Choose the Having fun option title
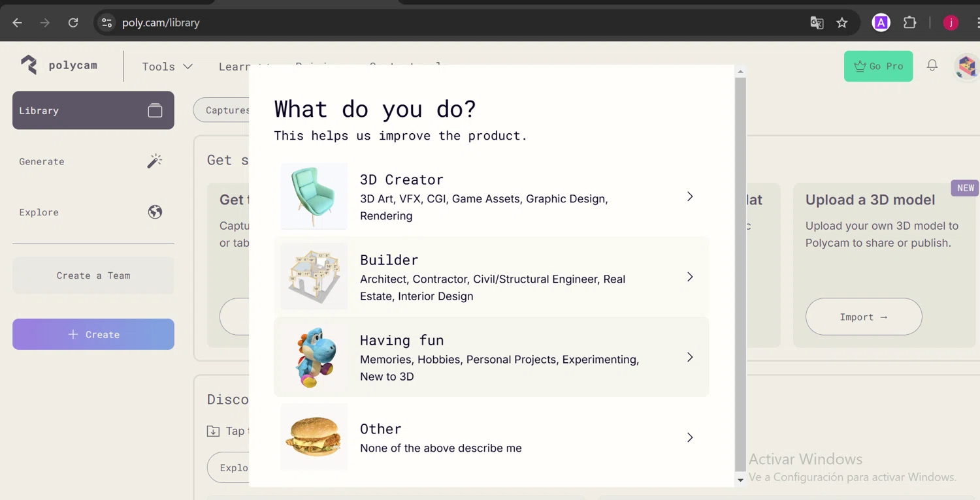The height and width of the screenshot is (500, 980). click(x=402, y=340)
